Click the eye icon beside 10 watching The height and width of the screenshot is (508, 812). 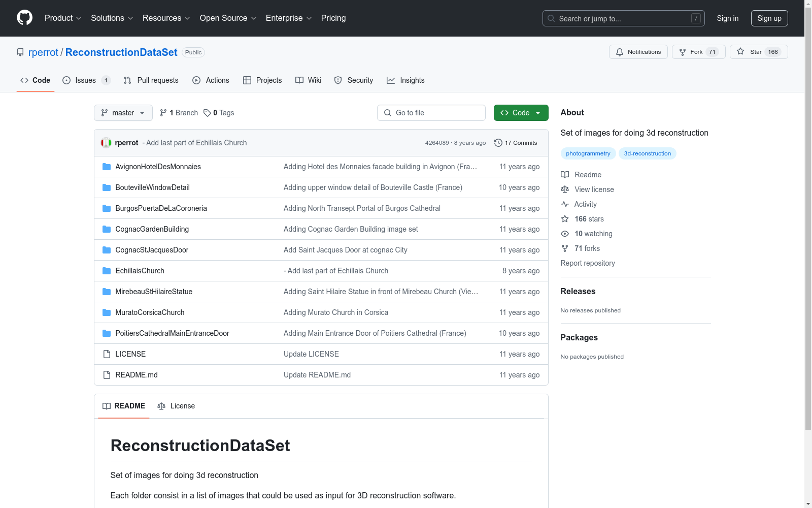565,234
